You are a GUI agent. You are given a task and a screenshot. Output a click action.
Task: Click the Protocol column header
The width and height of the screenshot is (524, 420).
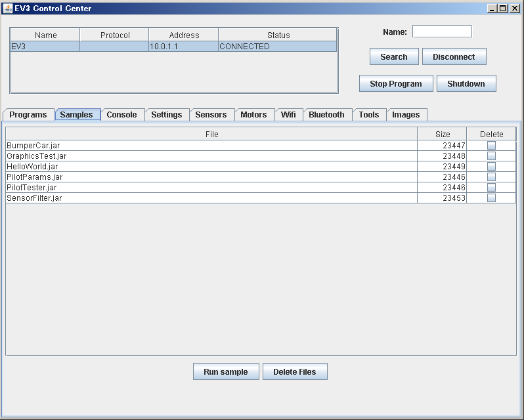tap(115, 35)
